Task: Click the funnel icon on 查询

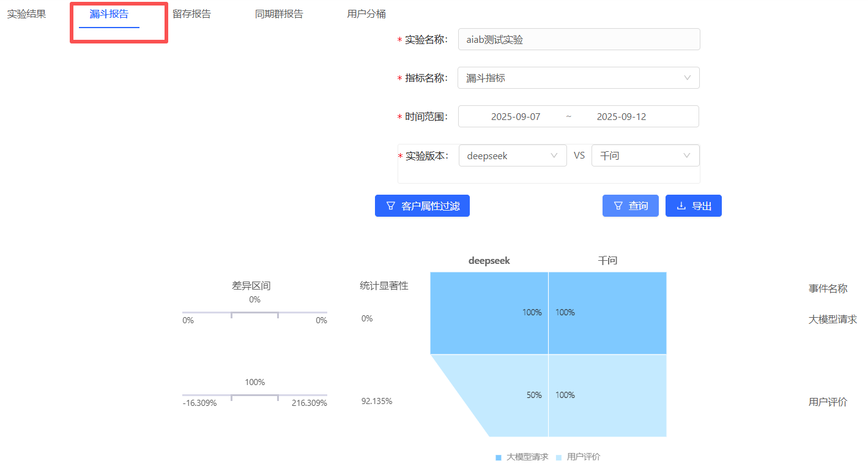Action: [x=618, y=206]
